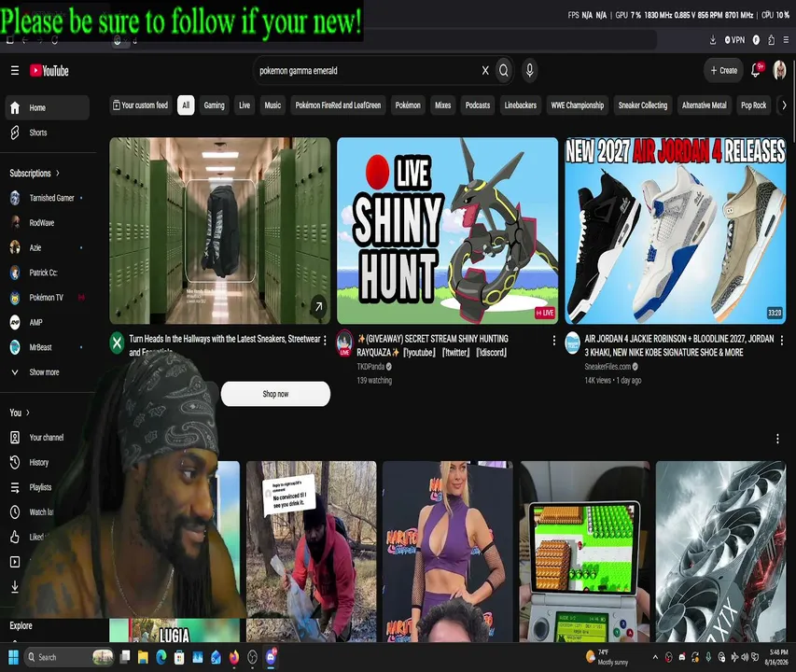Open the browser main menu icon
796x672 pixels.
click(786, 39)
